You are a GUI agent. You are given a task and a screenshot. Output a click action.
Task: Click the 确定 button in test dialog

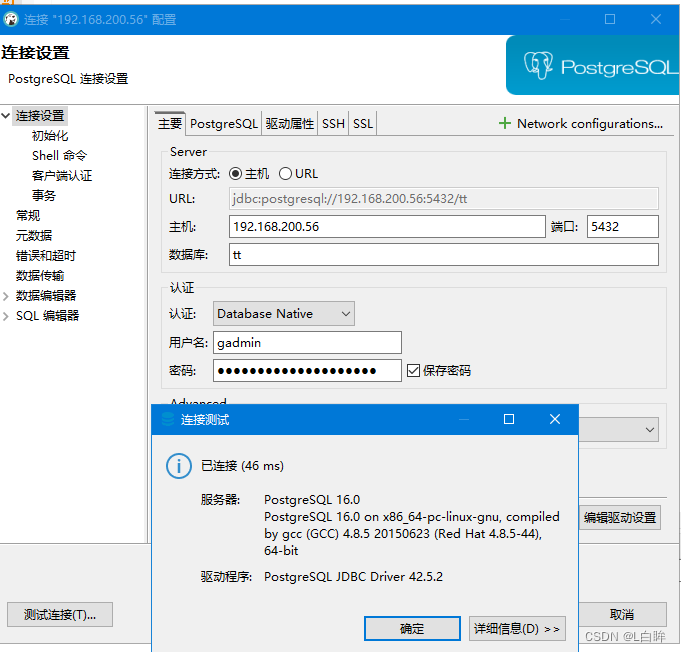[412, 628]
